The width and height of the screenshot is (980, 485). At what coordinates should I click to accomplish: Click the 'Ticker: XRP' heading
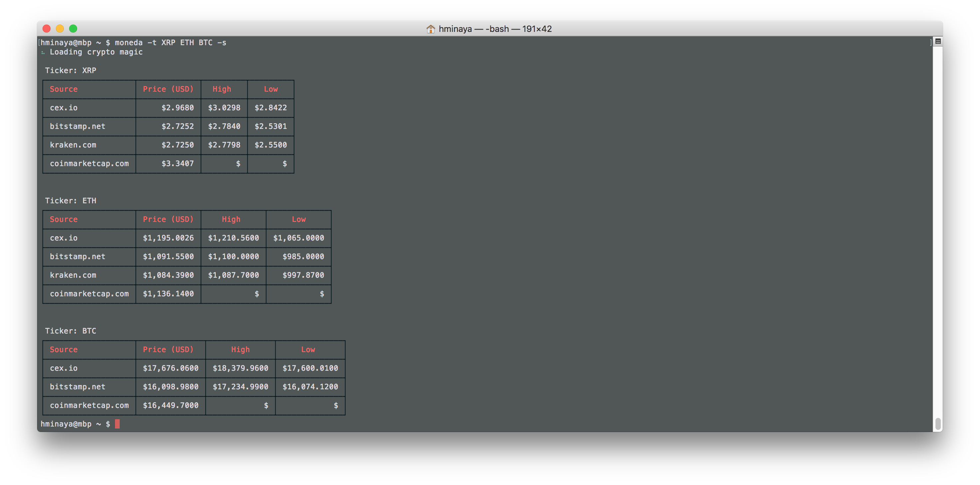[70, 70]
